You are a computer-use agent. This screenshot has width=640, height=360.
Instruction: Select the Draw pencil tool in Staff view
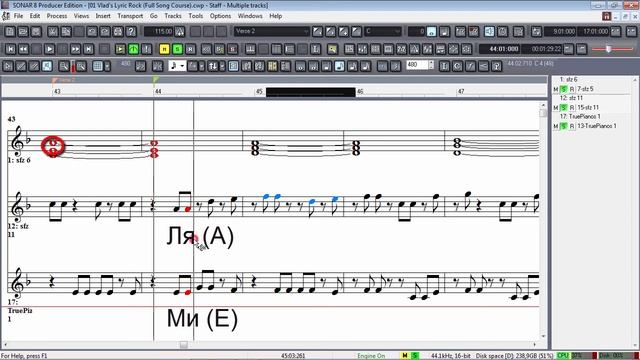(21, 66)
